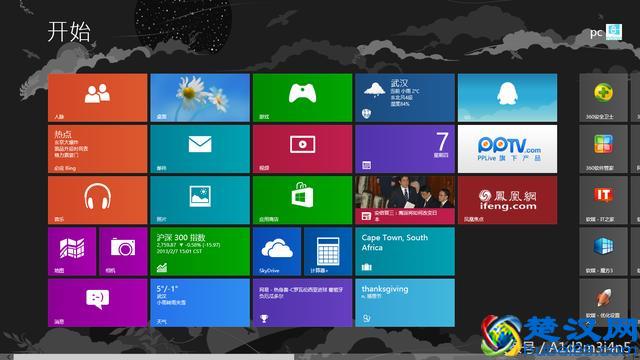
Task: Launch the 360安全卫士 tile
Action: click(x=603, y=98)
